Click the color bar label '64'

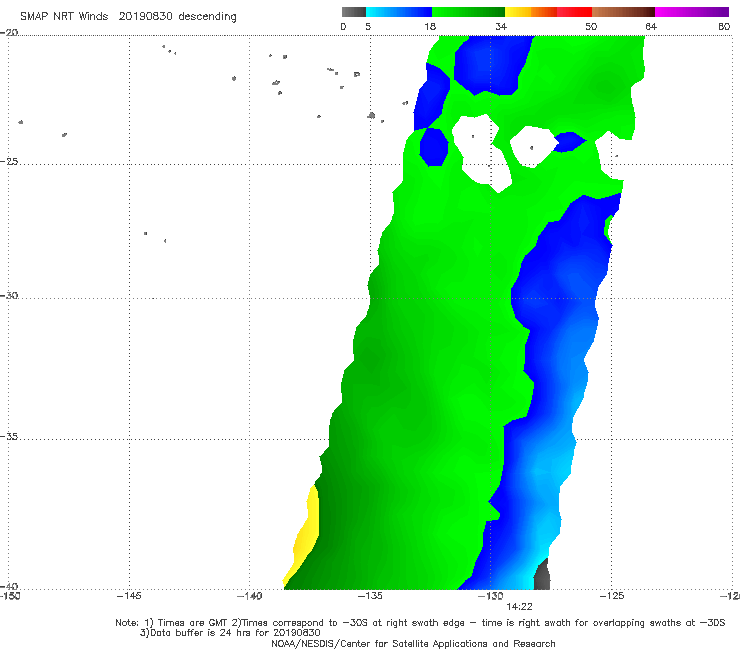[651, 26]
